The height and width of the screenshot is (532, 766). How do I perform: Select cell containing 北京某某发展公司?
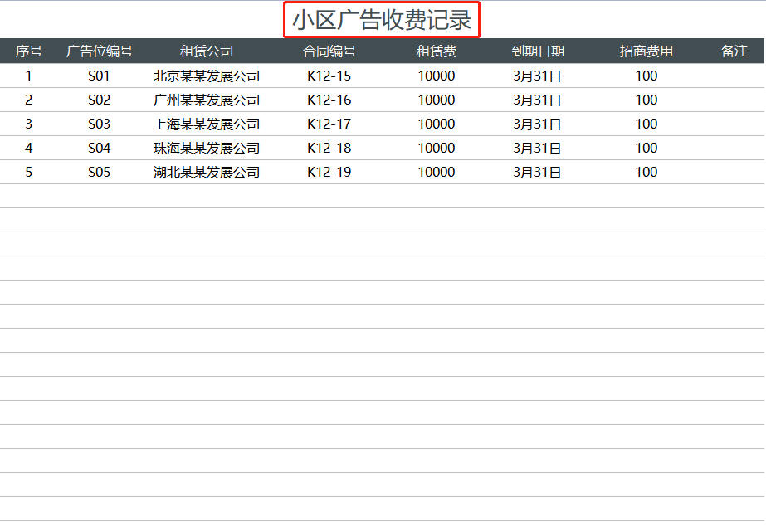point(205,76)
